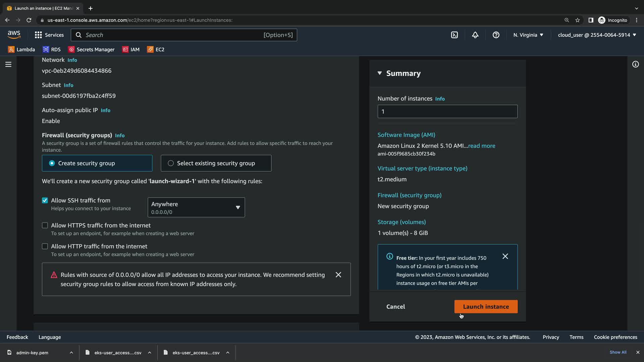The image size is (644, 362).
Task: Enable Allow HTTPS traffic from the internet
Action: (45, 226)
